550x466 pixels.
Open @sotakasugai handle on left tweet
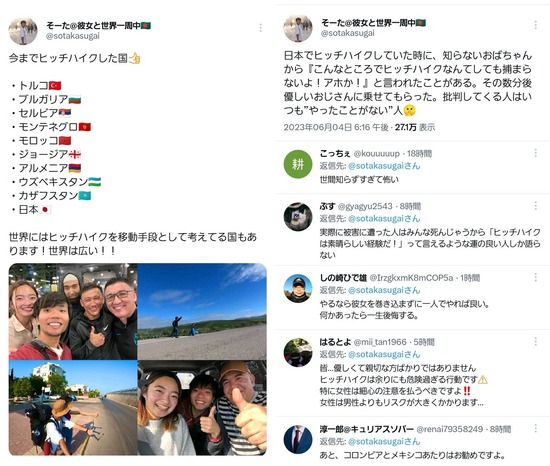coord(73,36)
